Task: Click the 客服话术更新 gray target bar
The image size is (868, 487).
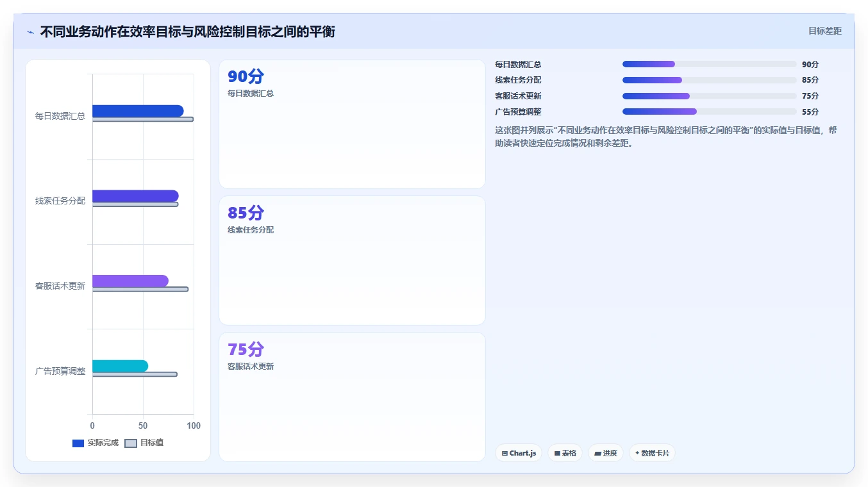Action: (140, 289)
